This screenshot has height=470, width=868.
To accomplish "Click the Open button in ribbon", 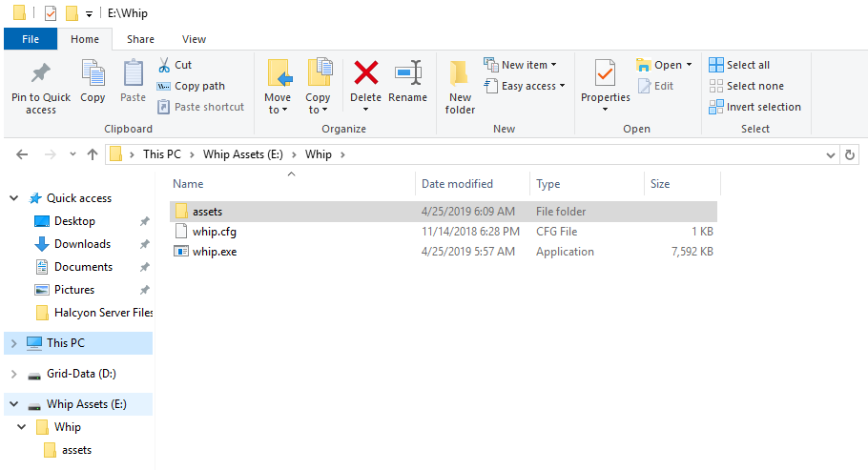I will tap(659, 65).
